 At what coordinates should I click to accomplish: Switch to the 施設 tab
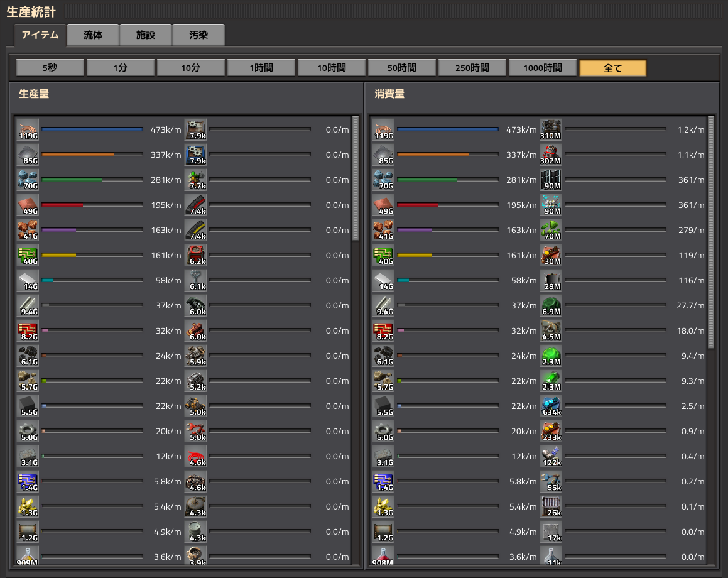(x=146, y=35)
